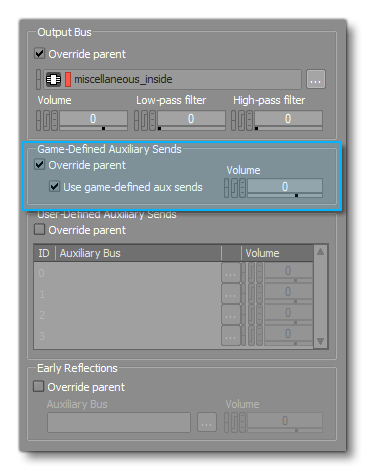
Task: Click the Auxiliary Bus column header
Action: 138,253
